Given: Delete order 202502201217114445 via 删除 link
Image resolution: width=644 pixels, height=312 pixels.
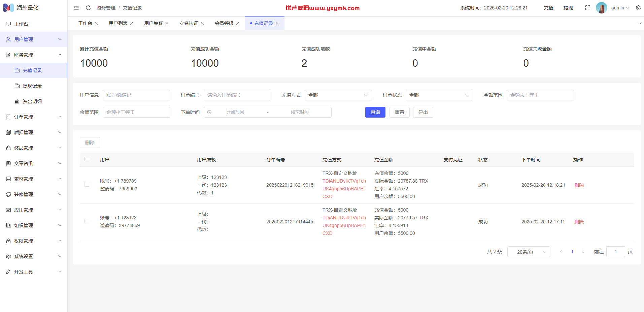Looking at the screenshot, I should (x=579, y=222).
